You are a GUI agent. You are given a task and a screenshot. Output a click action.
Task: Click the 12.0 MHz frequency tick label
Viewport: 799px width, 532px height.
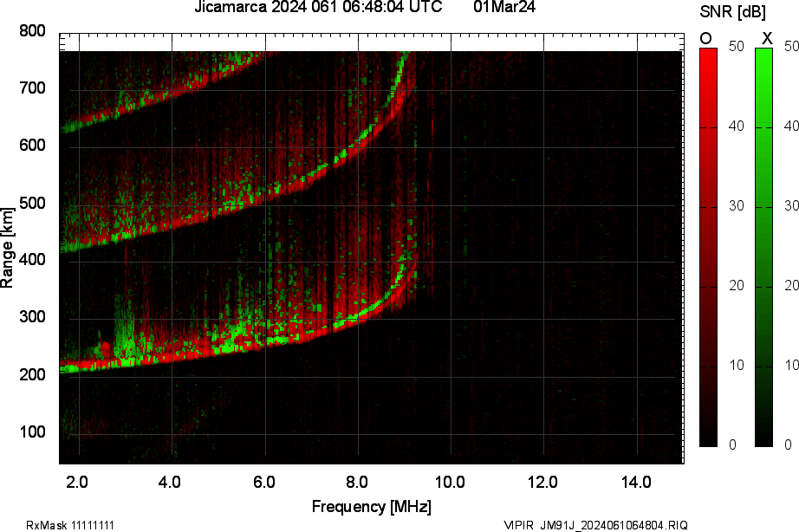542,482
